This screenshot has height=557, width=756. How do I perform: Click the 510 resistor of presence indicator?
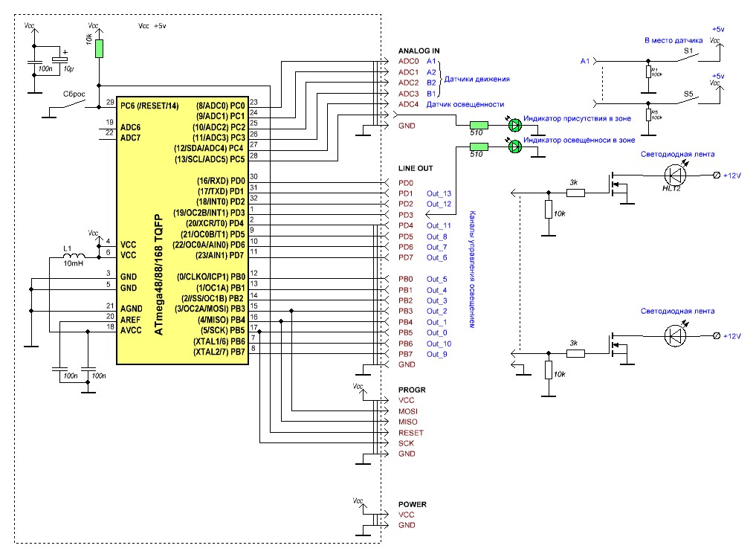pyautogui.click(x=479, y=126)
